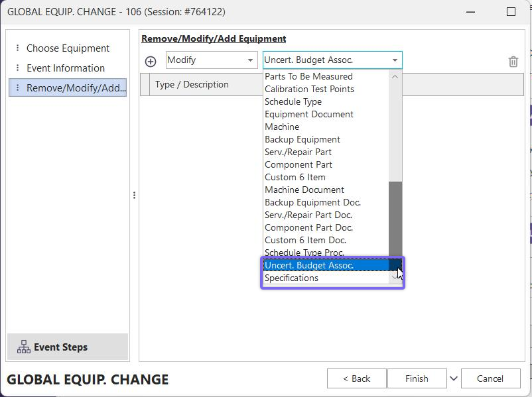This screenshot has height=397, width=532.
Task: Expand the Finish button options arrow
Action: point(454,379)
